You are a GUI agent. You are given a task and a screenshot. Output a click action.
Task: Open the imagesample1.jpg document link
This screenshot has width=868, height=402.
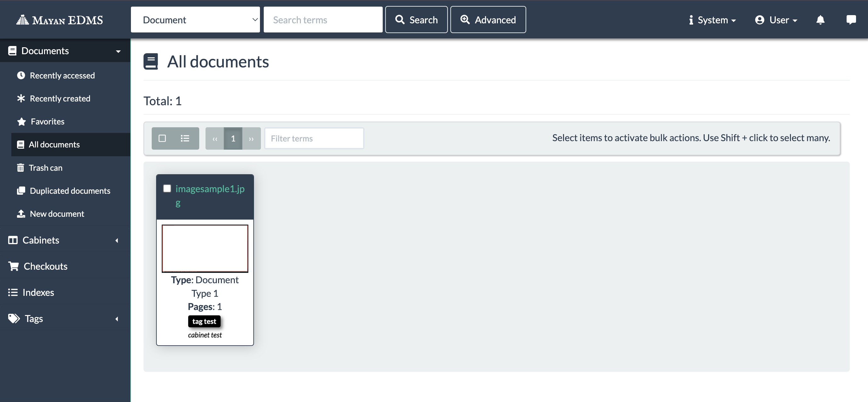210,189
